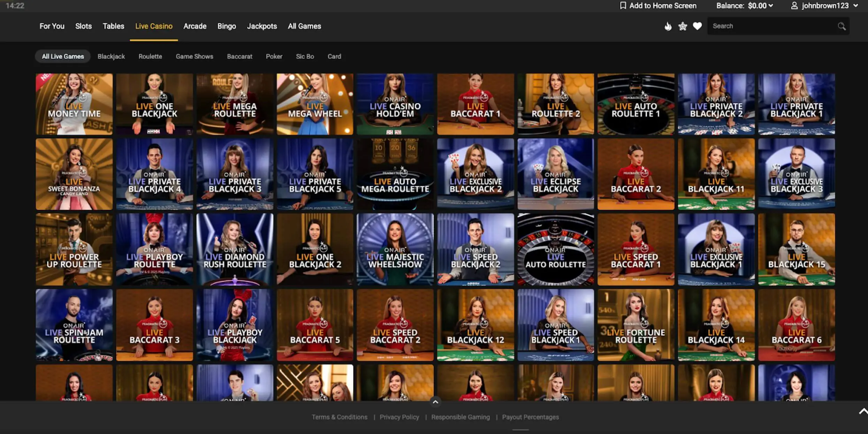Click the scroll-to-top arrow at the bottom right
The height and width of the screenshot is (434, 868).
pyautogui.click(x=863, y=411)
